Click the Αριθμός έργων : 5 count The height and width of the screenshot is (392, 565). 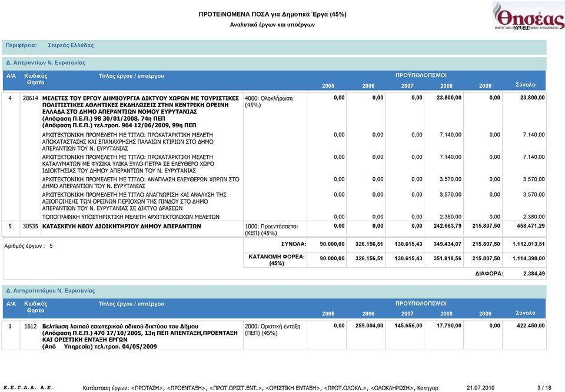tap(28, 245)
